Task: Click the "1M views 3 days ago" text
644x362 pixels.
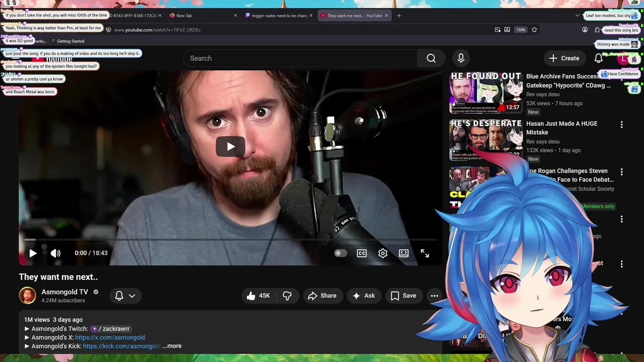Action: tap(53, 320)
